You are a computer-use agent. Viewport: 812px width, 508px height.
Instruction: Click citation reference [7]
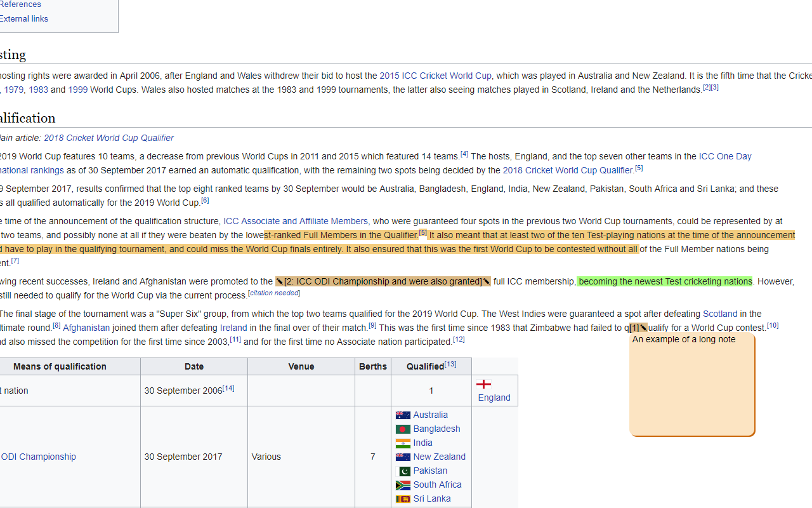coord(15,260)
